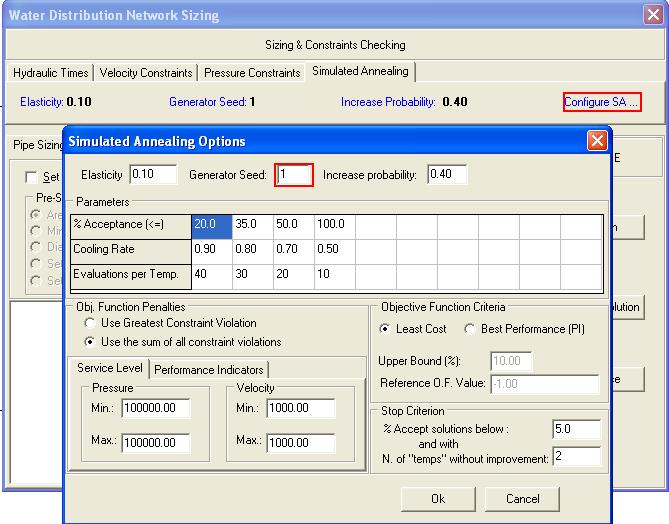Open the Velocity Constraints tab

146,73
